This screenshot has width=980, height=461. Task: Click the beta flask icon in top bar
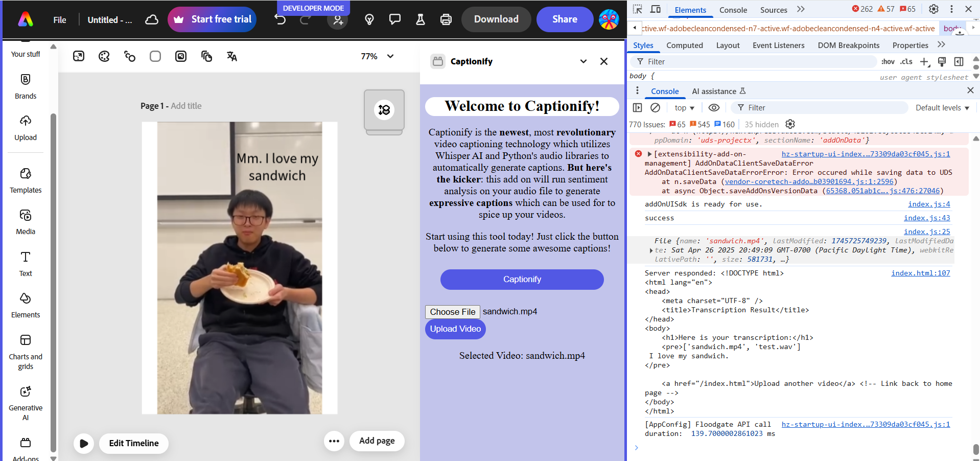pyautogui.click(x=421, y=19)
